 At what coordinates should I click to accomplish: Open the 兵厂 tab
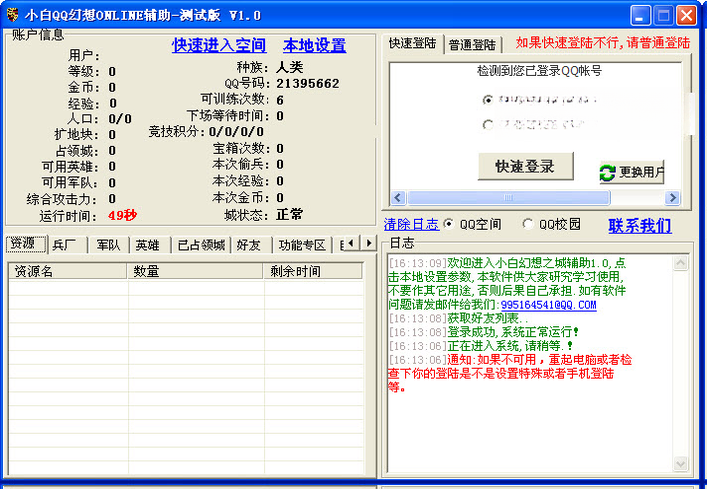[67, 245]
